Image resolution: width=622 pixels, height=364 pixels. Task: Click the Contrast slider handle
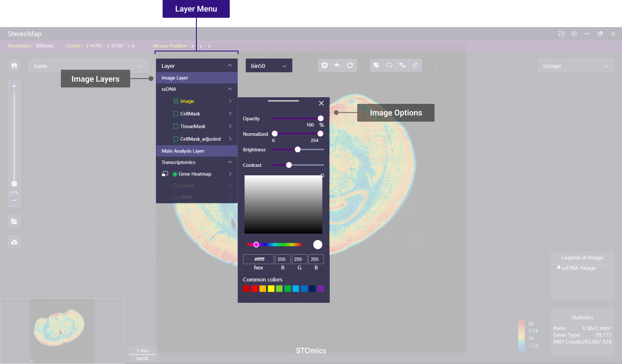pyautogui.click(x=289, y=165)
